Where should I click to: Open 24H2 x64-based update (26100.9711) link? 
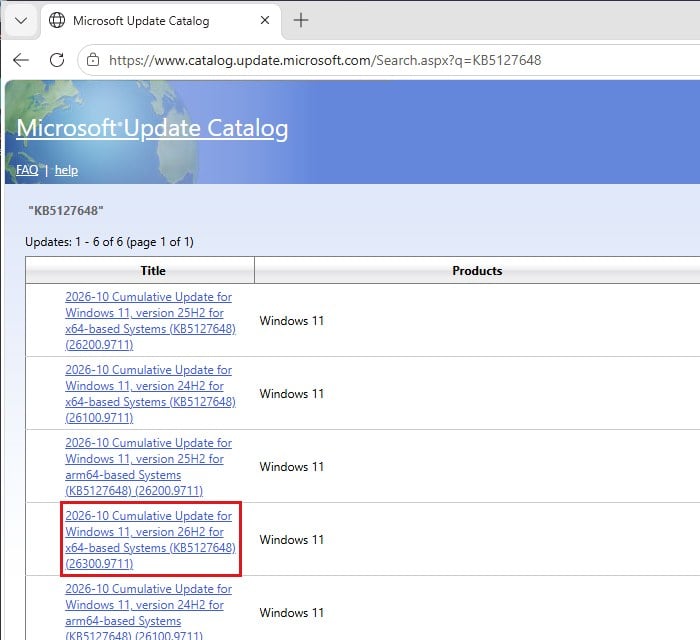[150, 394]
